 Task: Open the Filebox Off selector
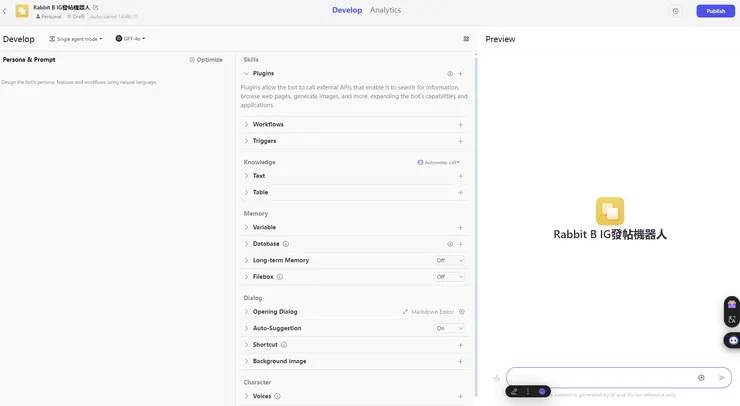pos(449,277)
